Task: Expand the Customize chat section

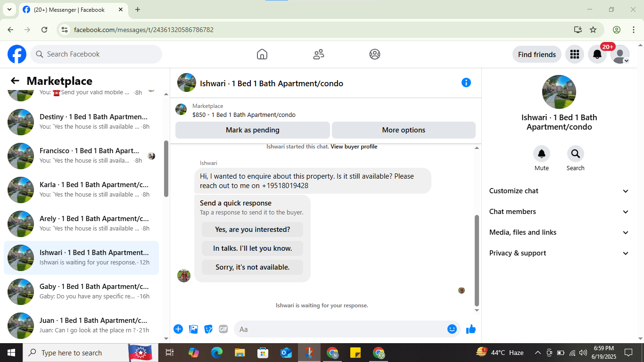Action: coord(559,191)
